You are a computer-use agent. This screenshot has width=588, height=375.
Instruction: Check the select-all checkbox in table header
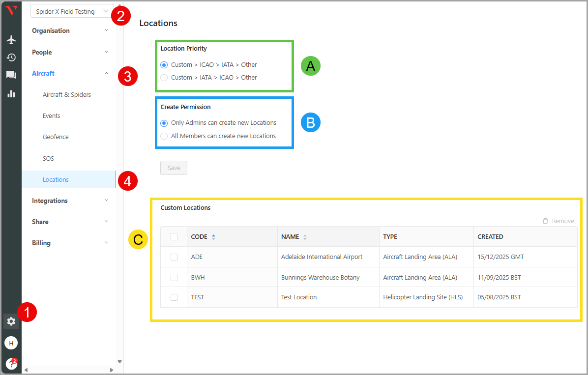click(x=174, y=237)
